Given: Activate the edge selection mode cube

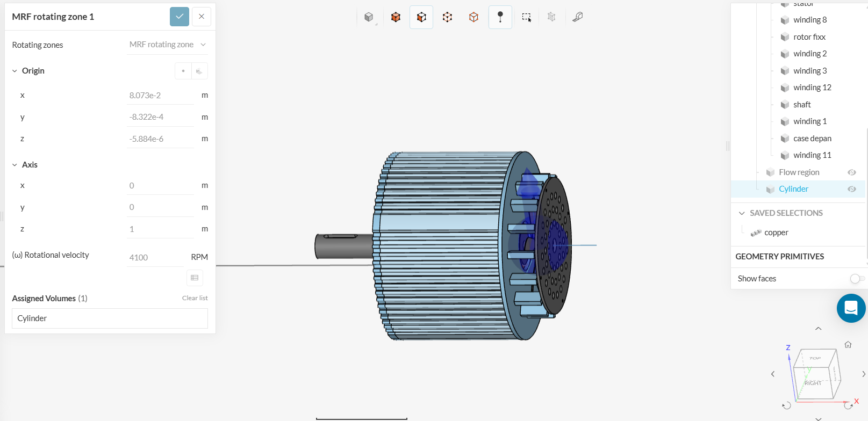Looking at the screenshot, I should [x=447, y=17].
